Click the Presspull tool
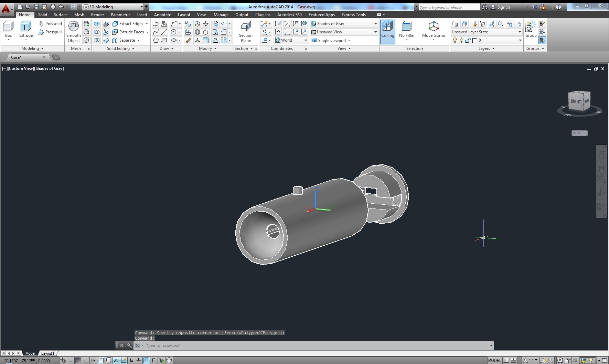 [x=50, y=32]
